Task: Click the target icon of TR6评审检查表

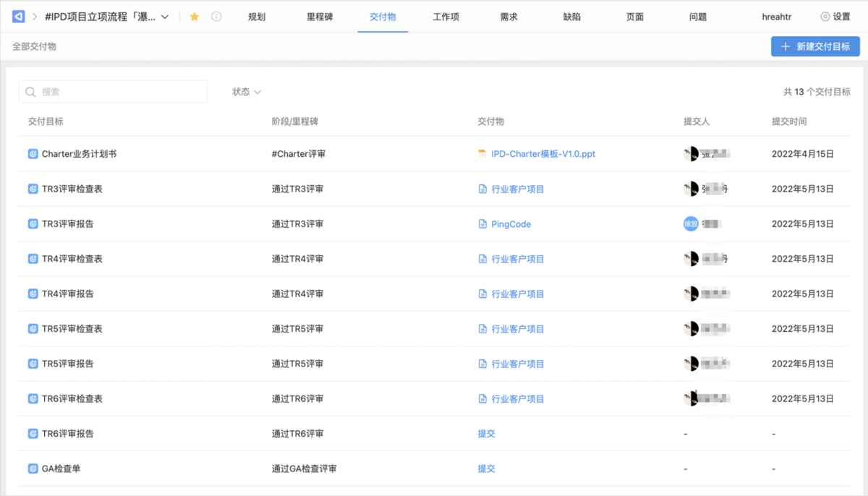Action: [33, 398]
